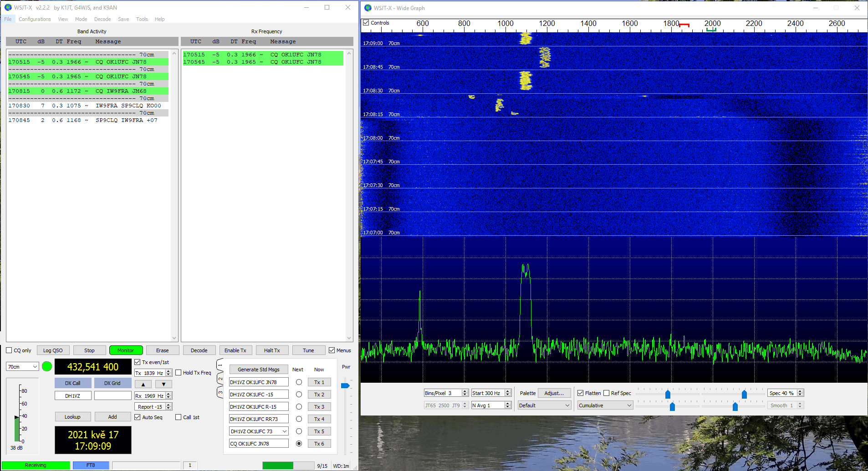Click the Wide Graph window globe icon
The image size is (868, 471).
click(x=368, y=8)
